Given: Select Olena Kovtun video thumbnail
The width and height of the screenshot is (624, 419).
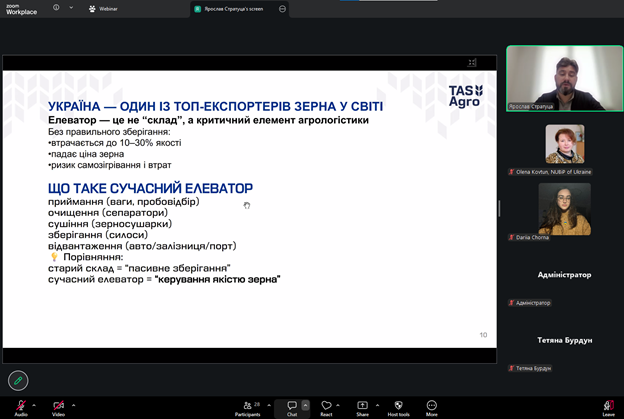Looking at the screenshot, I should click(565, 144).
